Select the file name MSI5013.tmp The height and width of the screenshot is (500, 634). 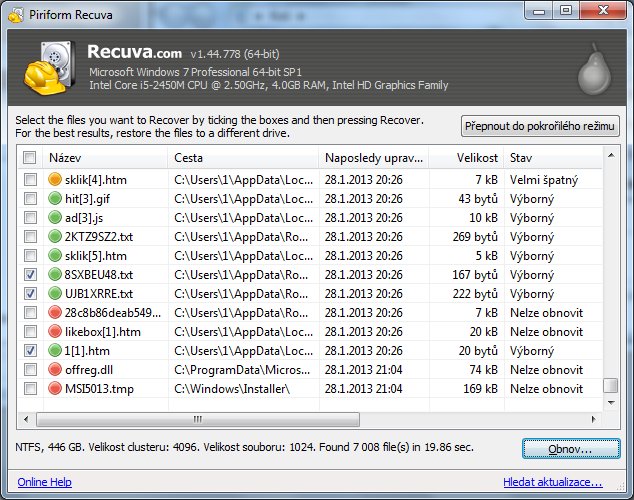(x=99, y=388)
